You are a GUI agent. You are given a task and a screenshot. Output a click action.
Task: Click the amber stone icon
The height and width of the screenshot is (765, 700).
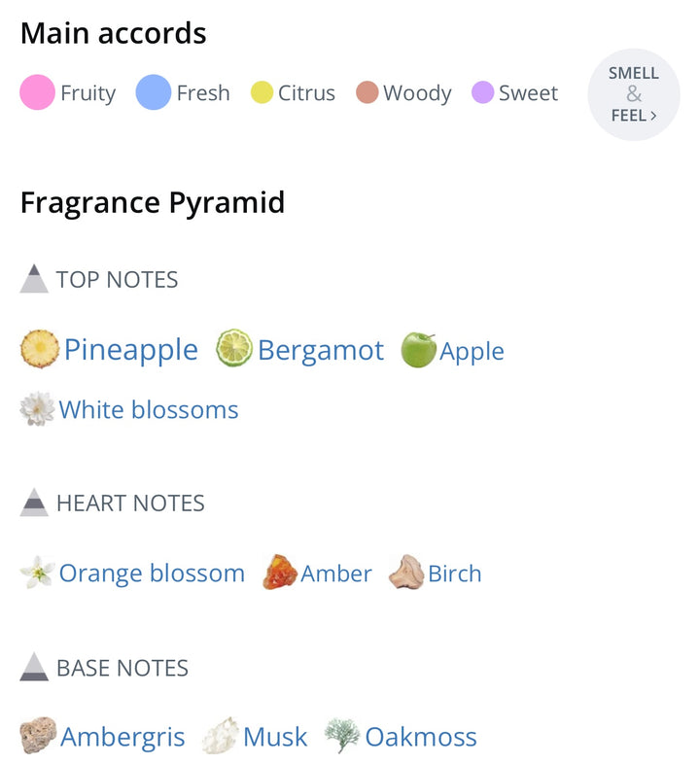280,573
